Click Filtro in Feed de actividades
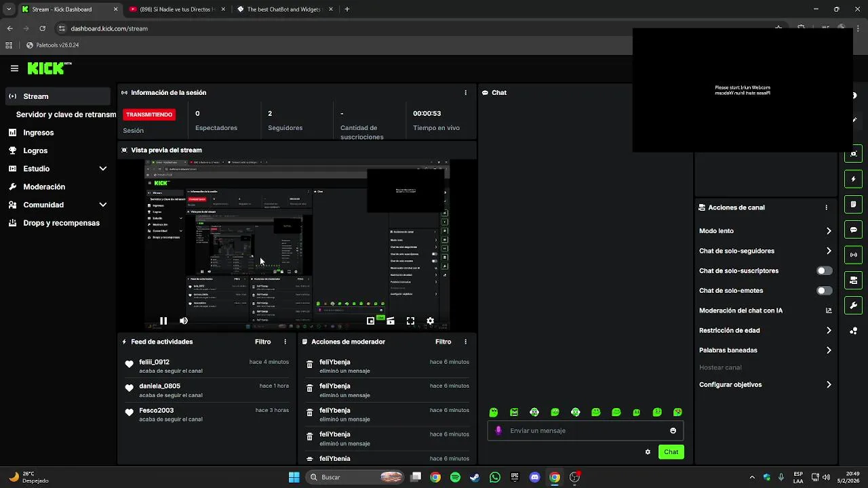Image resolution: width=868 pixels, height=488 pixels. (262, 342)
